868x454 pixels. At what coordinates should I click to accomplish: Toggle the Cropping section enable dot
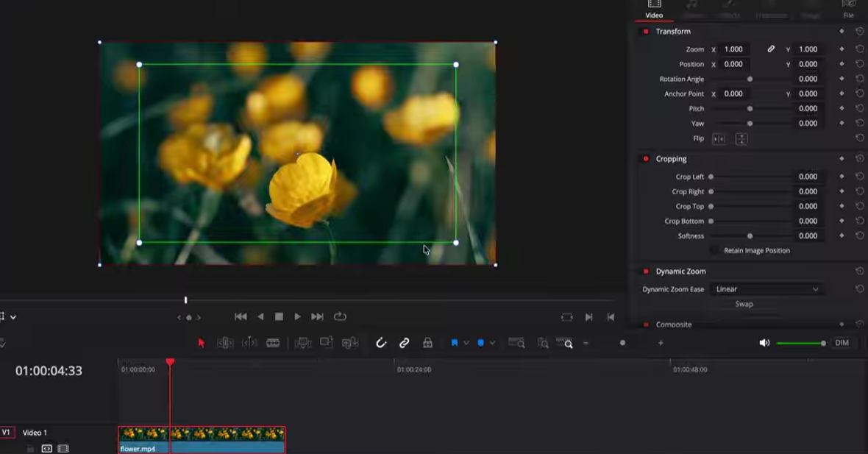646,159
